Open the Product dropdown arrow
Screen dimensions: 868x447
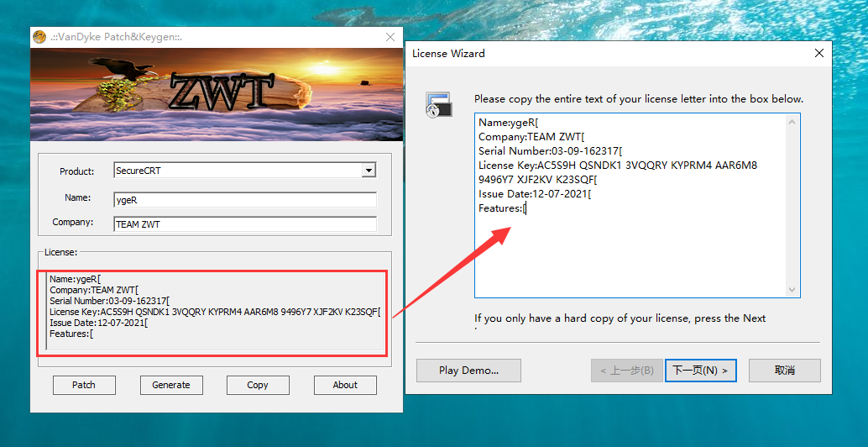[x=369, y=171]
